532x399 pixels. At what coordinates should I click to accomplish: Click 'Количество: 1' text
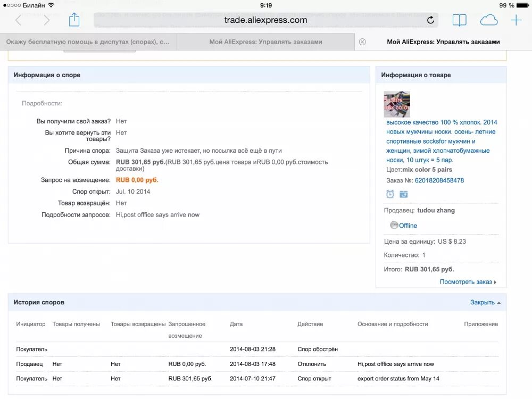[x=404, y=255]
